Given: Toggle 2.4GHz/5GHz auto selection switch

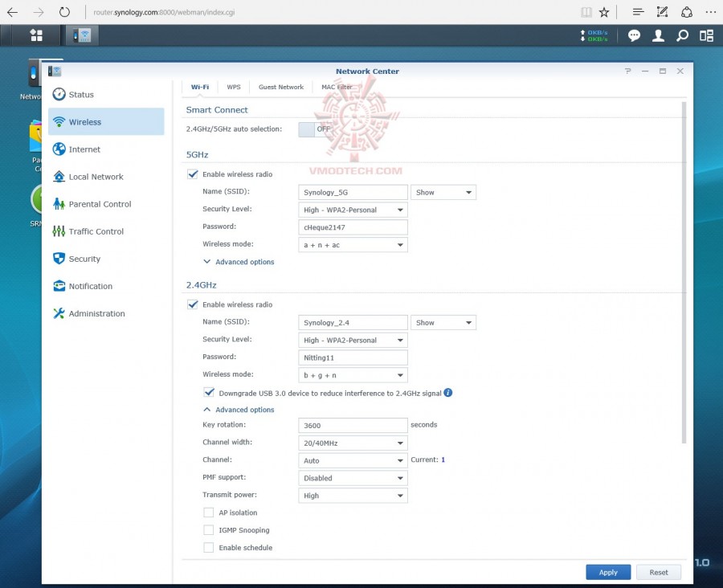Looking at the screenshot, I should [x=316, y=129].
